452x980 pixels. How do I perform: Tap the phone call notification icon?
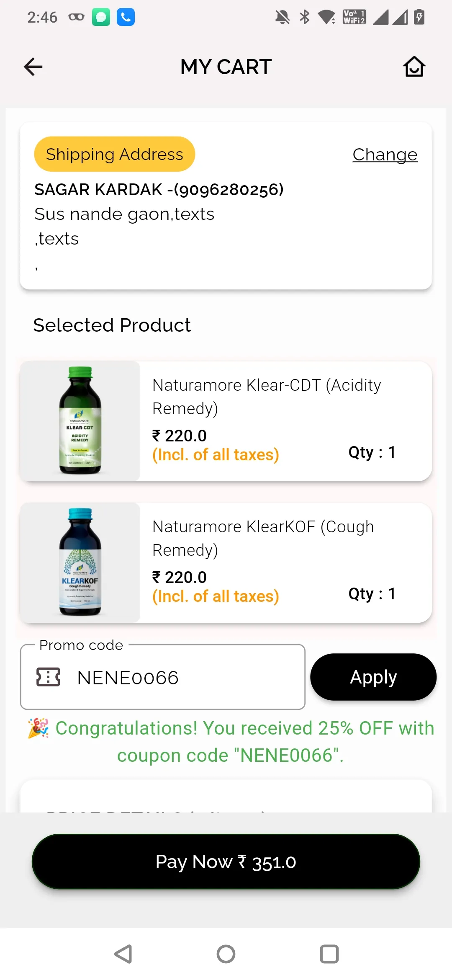(x=126, y=17)
